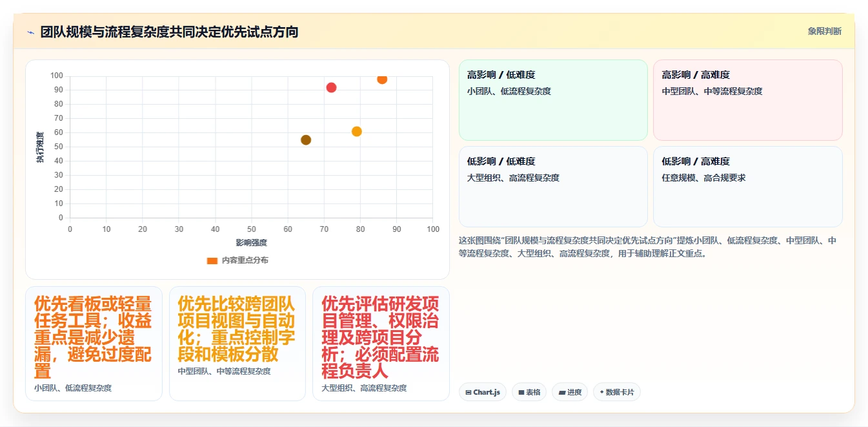Click the 象限判断 label in the header

[x=824, y=31]
